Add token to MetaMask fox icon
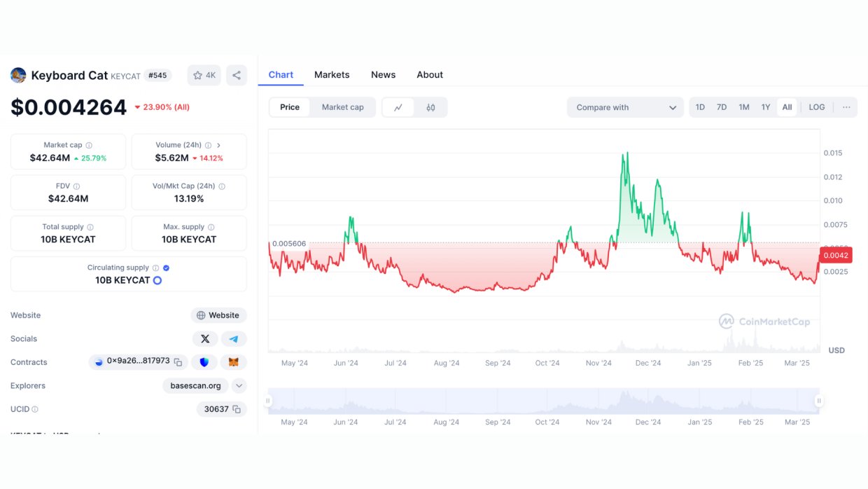The image size is (868, 489). pos(234,362)
